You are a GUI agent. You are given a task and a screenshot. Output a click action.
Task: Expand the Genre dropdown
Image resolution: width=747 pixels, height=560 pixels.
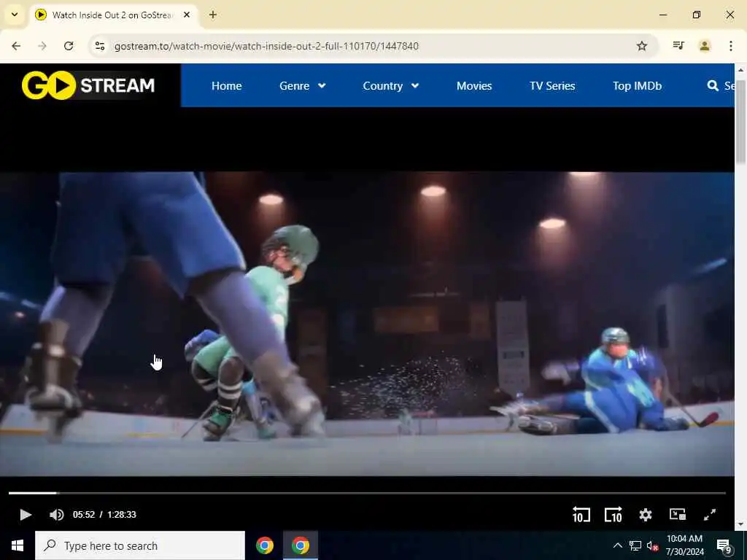[x=302, y=86]
